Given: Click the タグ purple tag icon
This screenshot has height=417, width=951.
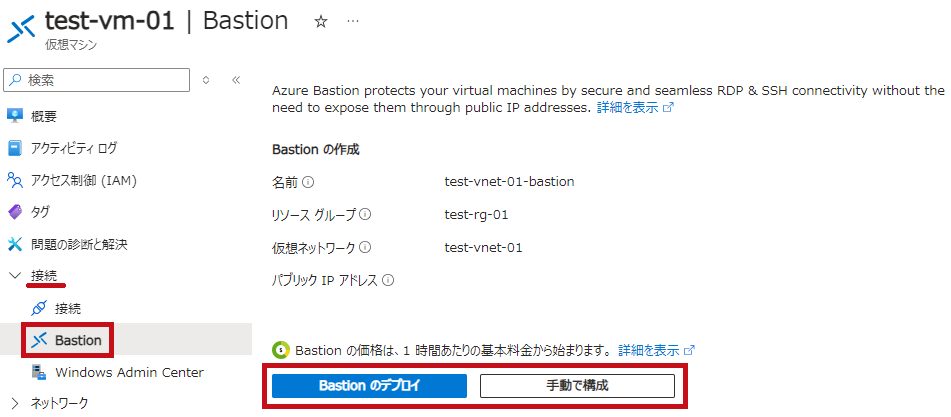Looking at the screenshot, I should [15, 212].
